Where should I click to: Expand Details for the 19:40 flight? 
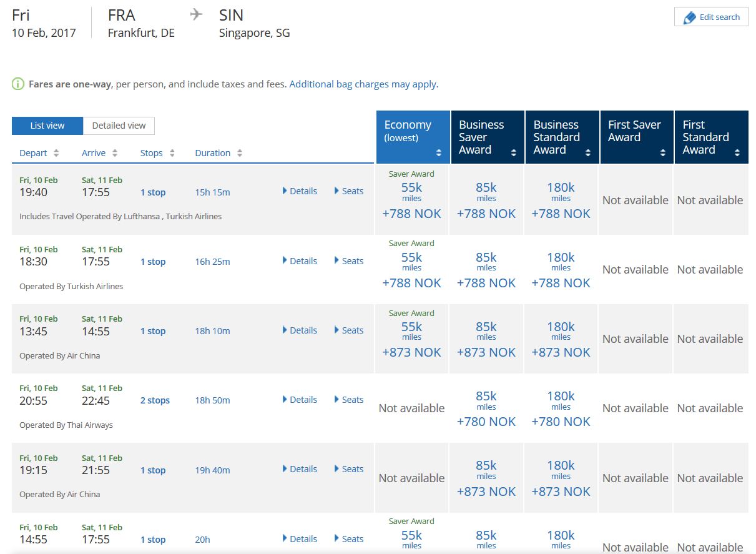click(x=300, y=191)
